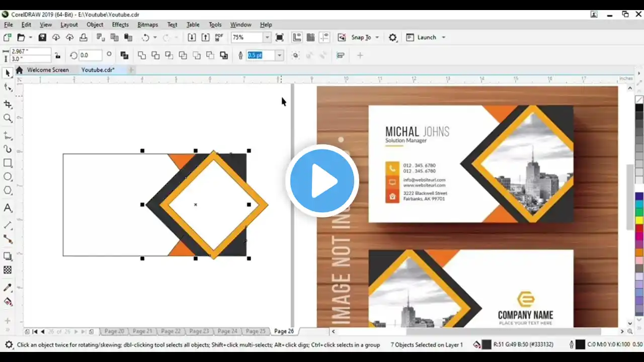
Task: Open the zoom level 75% dropdown
Action: 267,38
